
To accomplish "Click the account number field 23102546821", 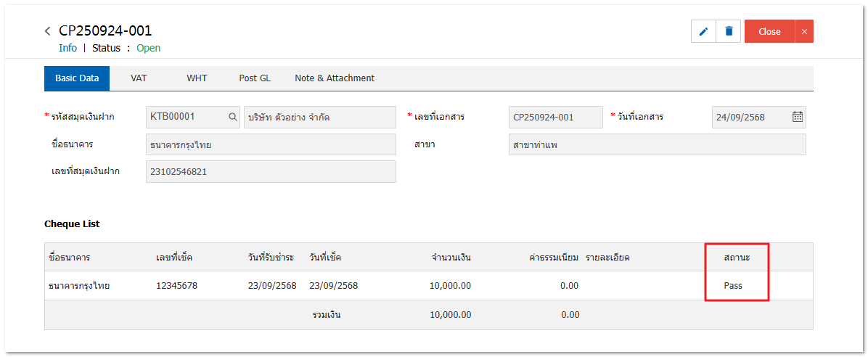I will point(271,171).
